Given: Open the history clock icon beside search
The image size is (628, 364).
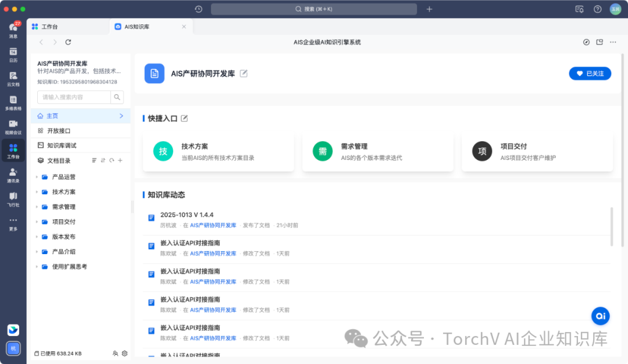Looking at the screenshot, I should point(199,9).
